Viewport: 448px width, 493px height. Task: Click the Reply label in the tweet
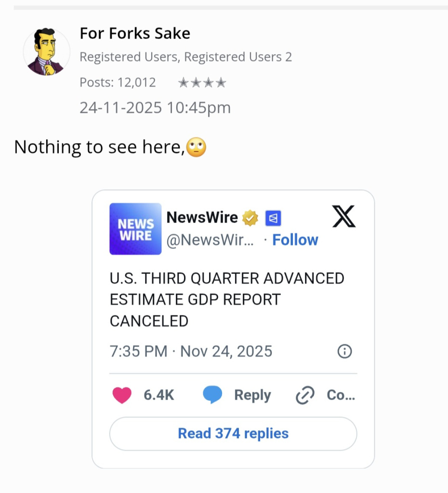tap(252, 395)
